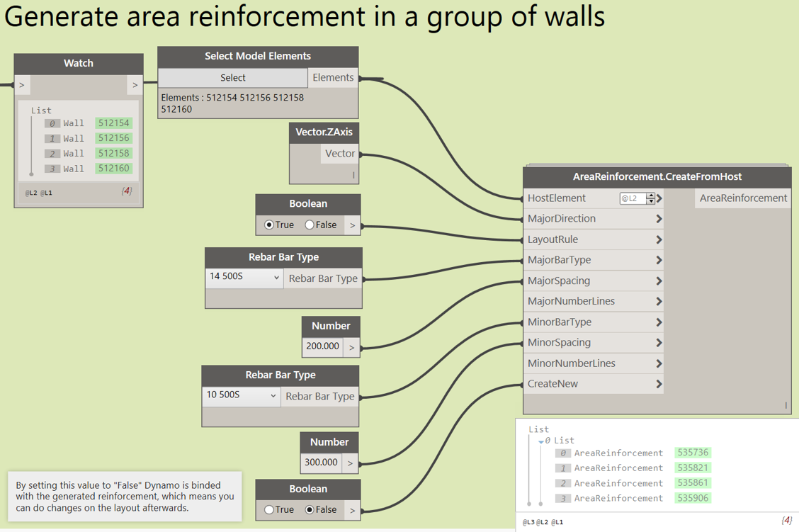Click the Elements output port on Select Model Elements
This screenshot has width=799, height=532.
[x=333, y=77]
